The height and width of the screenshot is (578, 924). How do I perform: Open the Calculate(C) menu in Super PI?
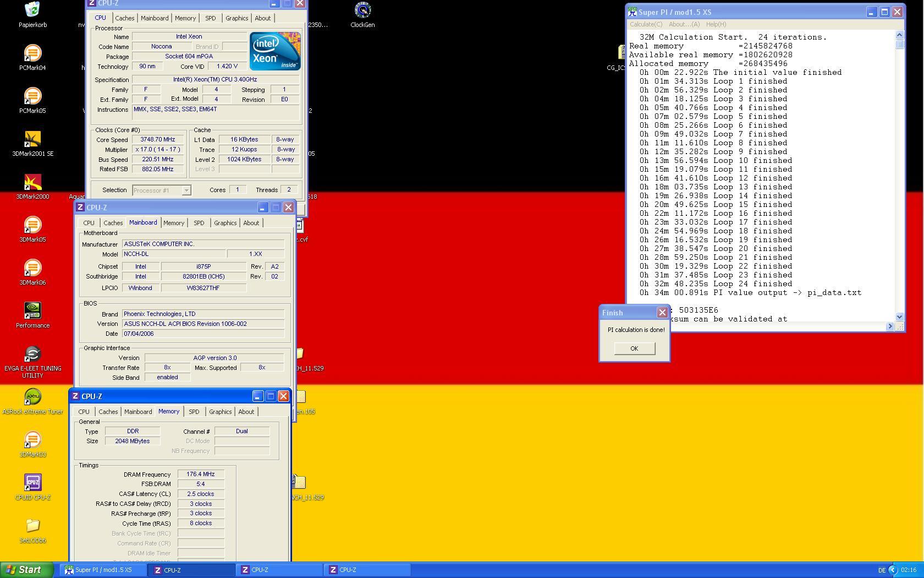tap(646, 24)
